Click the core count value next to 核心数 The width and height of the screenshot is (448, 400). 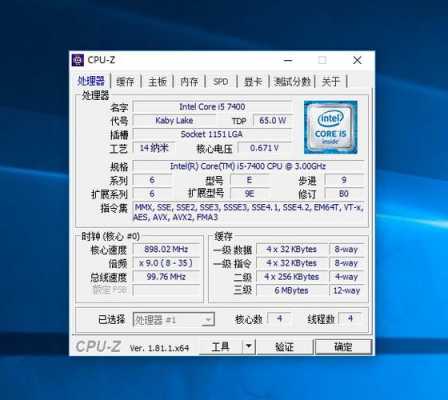pos(279,319)
